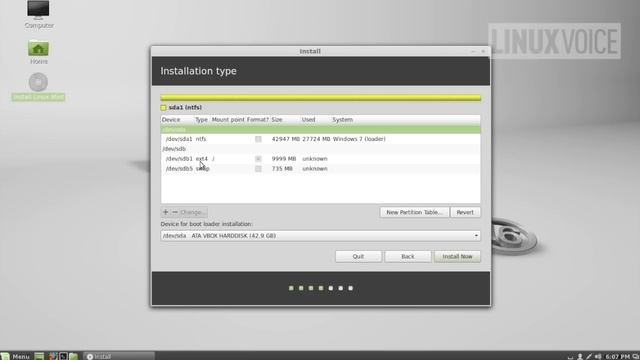Click the Mount point column header
Viewport: 640px width, 360px height.
tap(228, 120)
